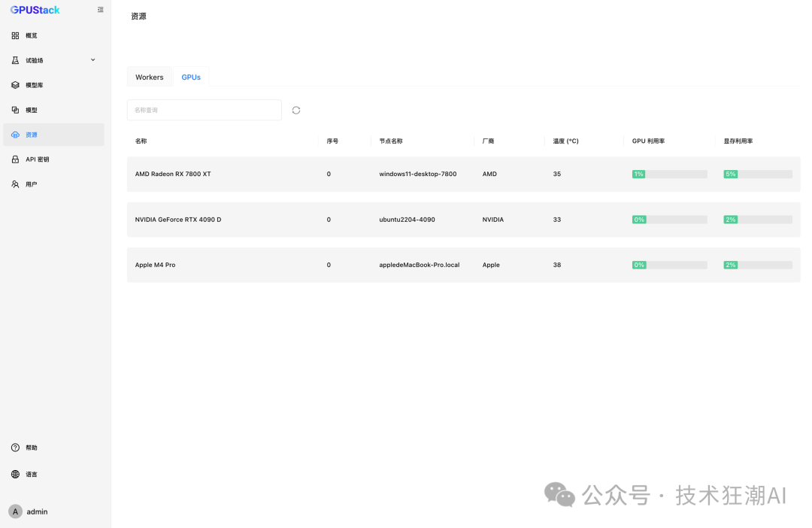
Task: Open the admin account menu
Action: 29,511
